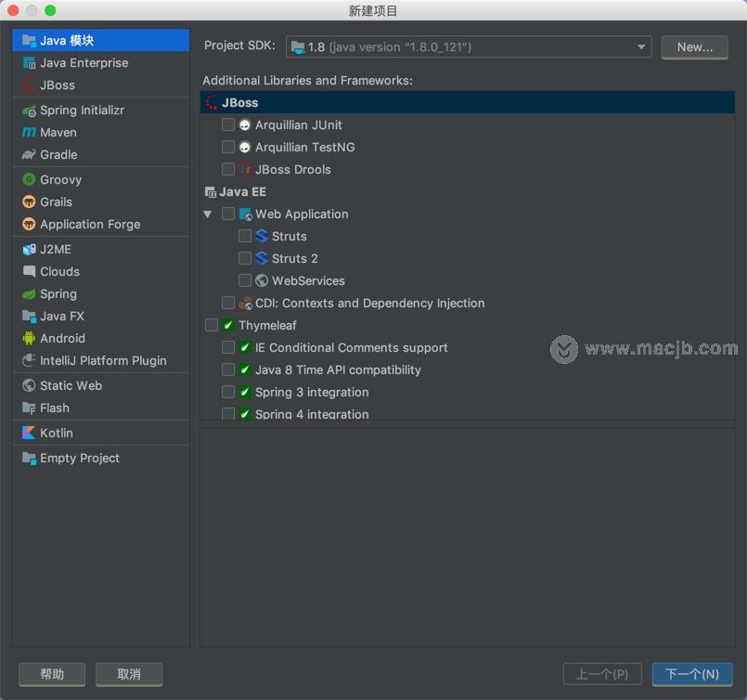Check the JBoss Drools checkbox
Screen dimensions: 747x700
pyautogui.click(x=228, y=169)
